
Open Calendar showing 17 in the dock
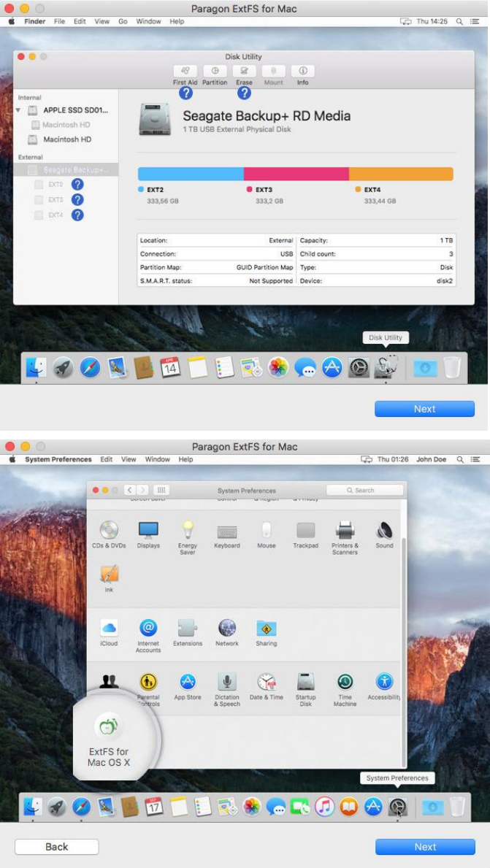(154, 807)
